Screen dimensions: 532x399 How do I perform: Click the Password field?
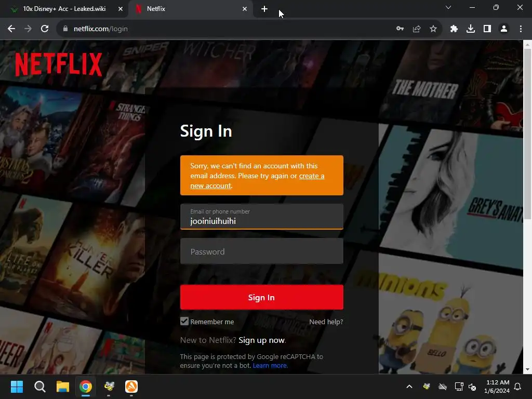[262, 251]
